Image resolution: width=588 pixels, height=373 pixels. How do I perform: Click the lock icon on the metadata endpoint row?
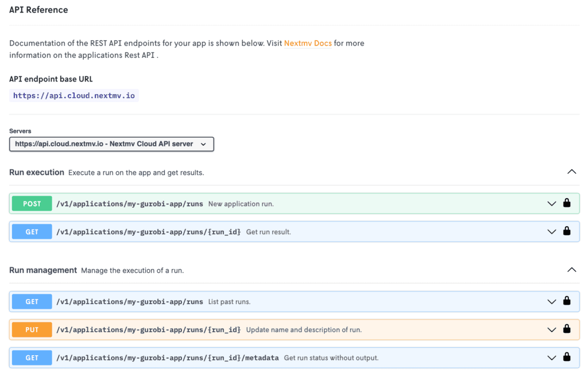(567, 357)
